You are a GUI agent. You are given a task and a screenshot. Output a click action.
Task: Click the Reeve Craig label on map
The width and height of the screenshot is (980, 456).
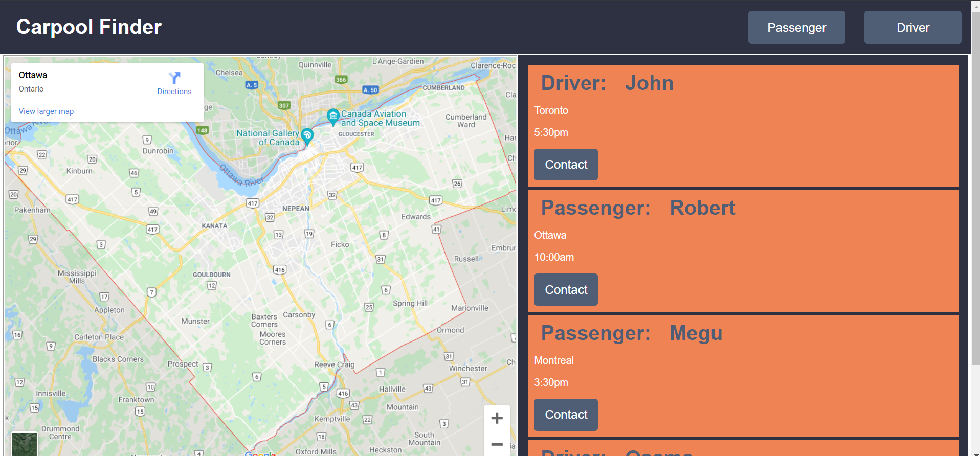pos(335,364)
